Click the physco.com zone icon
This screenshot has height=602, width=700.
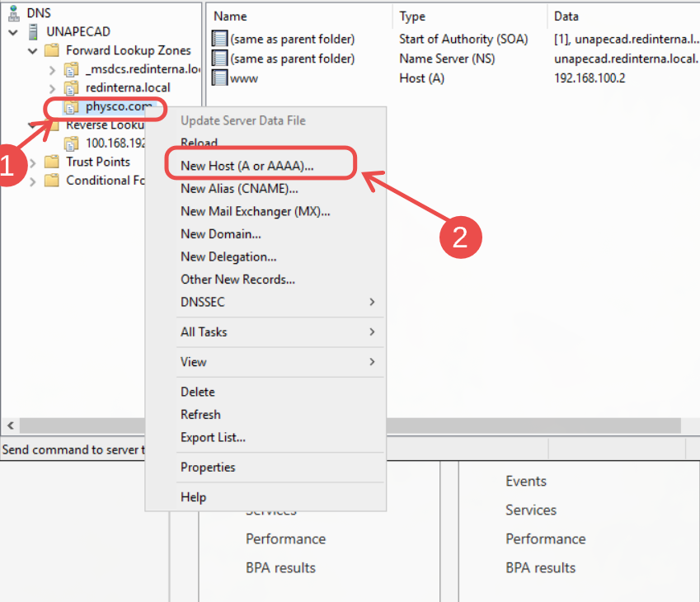coord(72,106)
